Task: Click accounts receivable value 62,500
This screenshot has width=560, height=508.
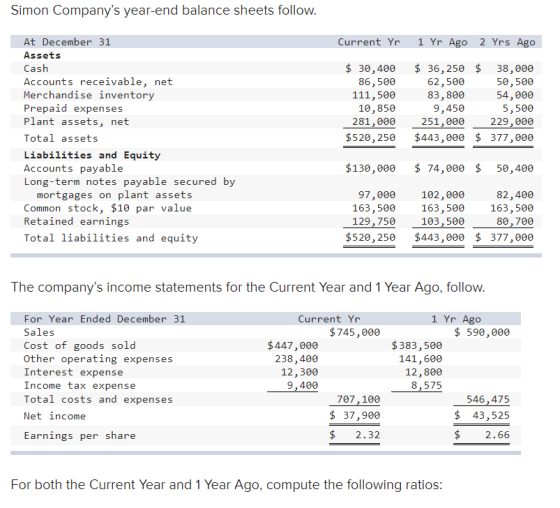Action: (x=446, y=82)
